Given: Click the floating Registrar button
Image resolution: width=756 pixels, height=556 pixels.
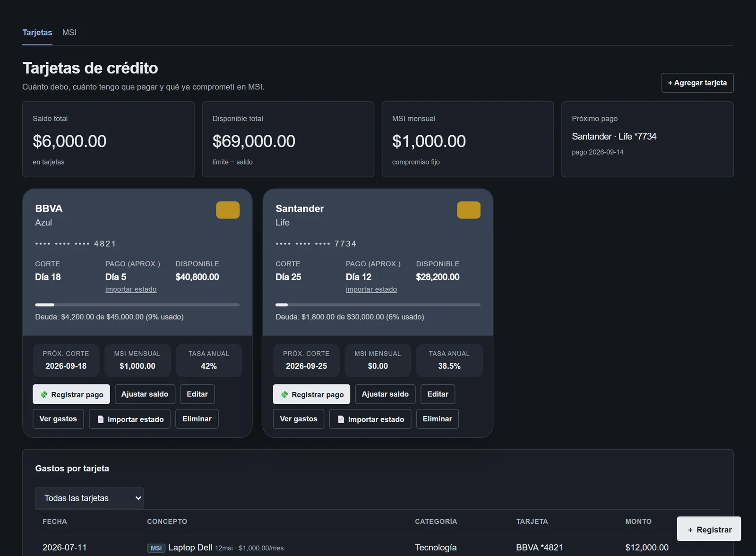Looking at the screenshot, I should click(x=709, y=529).
